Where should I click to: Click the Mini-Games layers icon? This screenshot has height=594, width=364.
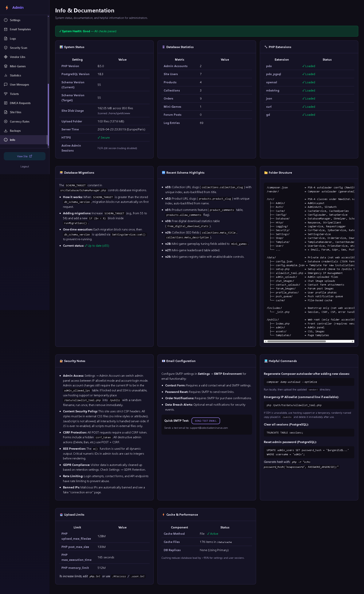tap(6, 66)
